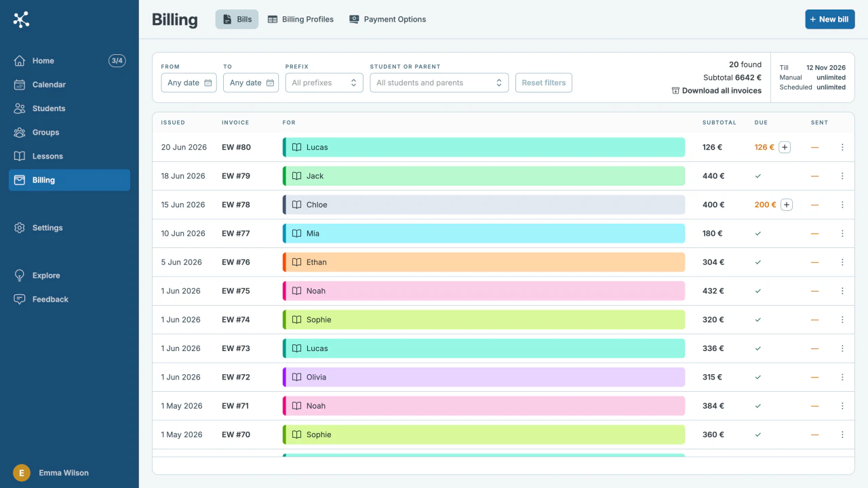Click the paid checkmark for invoice EW #79
Image resolution: width=868 pixels, height=488 pixels.
click(x=758, y=176)
